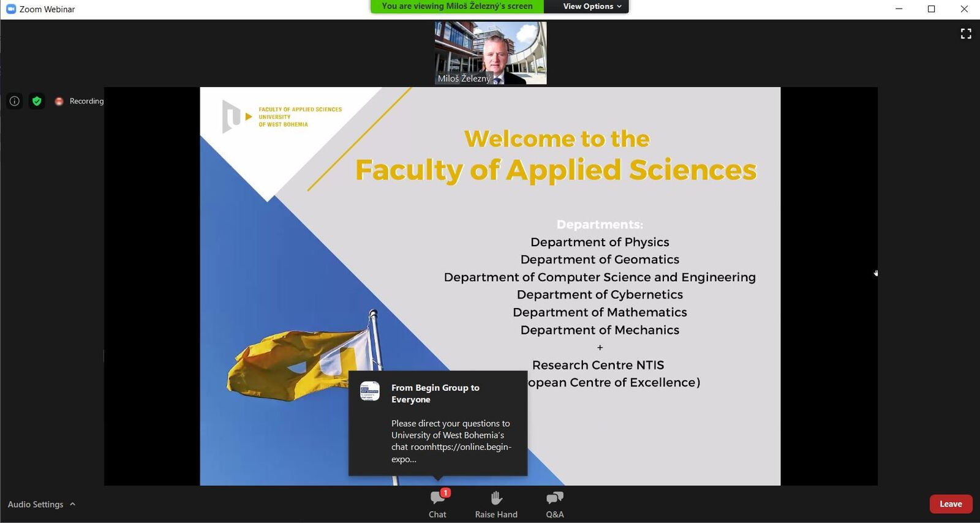Screen dimensions: 980x523
Task: Click the Zoom Webinar app icon
Action: 10,9
